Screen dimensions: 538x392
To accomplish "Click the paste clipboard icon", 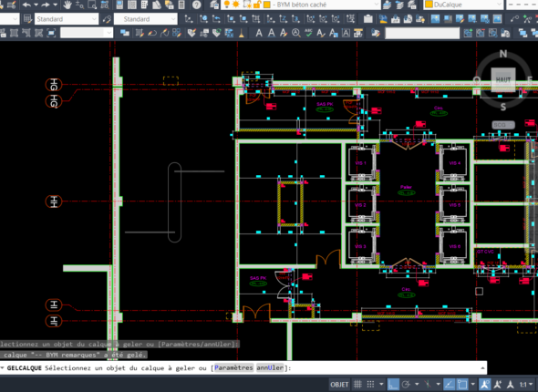I will click(x=368, y=19).
